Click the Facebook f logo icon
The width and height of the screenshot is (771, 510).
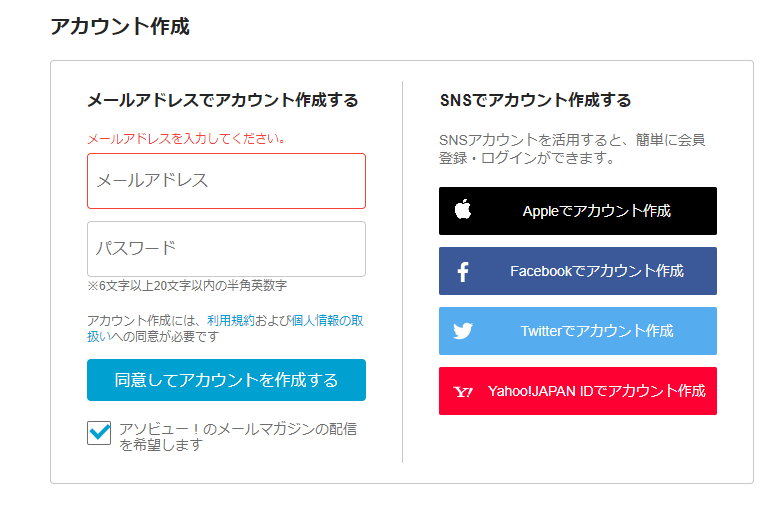point(463,271)
